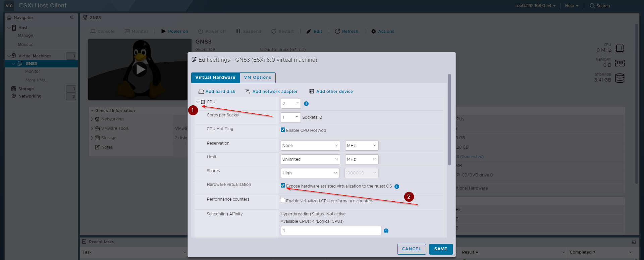The height and width of the screenshot is (260, 644).
Task: Switch to the VM Options tab
Action: [257, 77]
